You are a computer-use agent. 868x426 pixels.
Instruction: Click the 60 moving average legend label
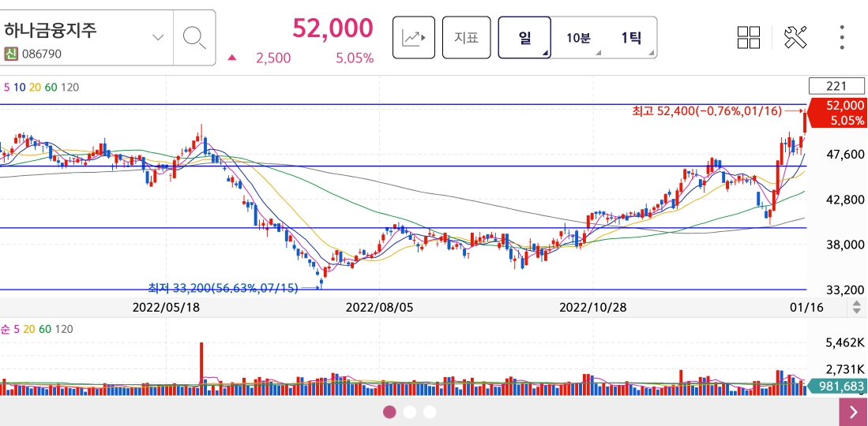[51, 87]
